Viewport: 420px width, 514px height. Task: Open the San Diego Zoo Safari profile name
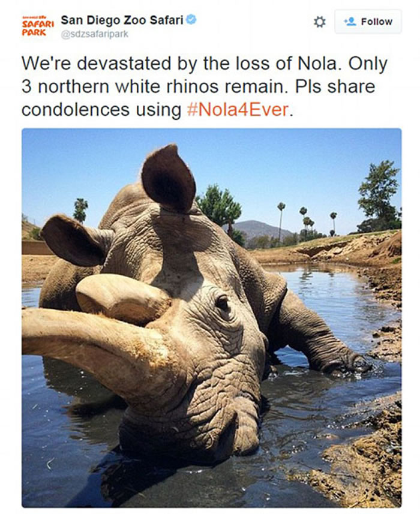tap(122, 20)
